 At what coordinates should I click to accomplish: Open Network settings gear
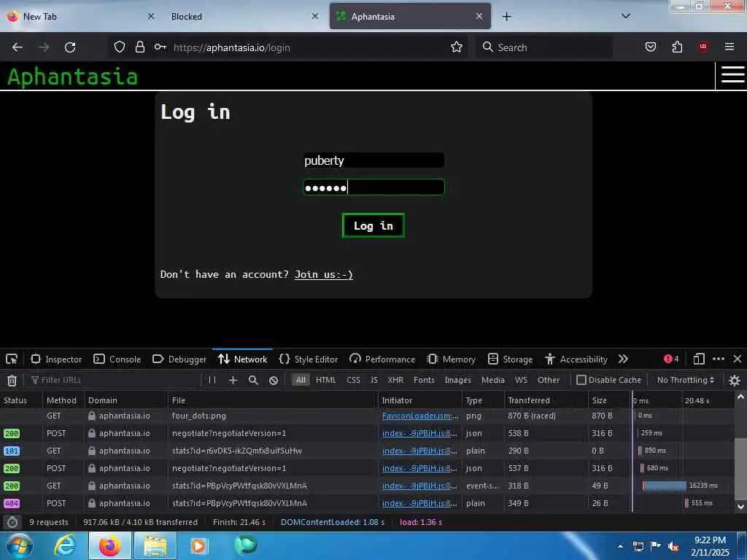[x=734, y=380]
